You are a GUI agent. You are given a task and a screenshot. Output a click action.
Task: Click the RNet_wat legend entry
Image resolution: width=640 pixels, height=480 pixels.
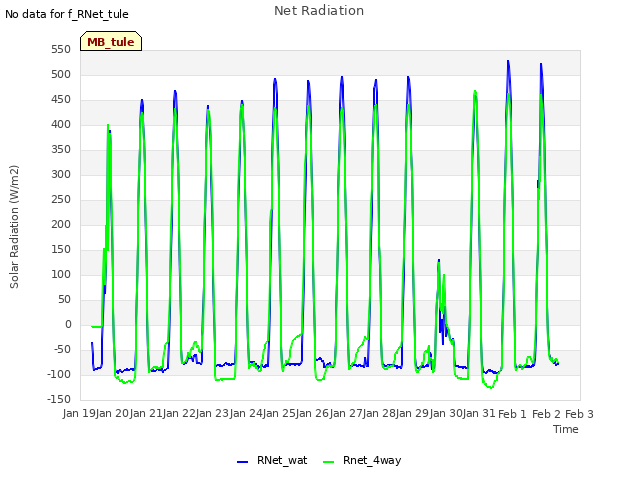pyautogui.click(x=272, y=461)
